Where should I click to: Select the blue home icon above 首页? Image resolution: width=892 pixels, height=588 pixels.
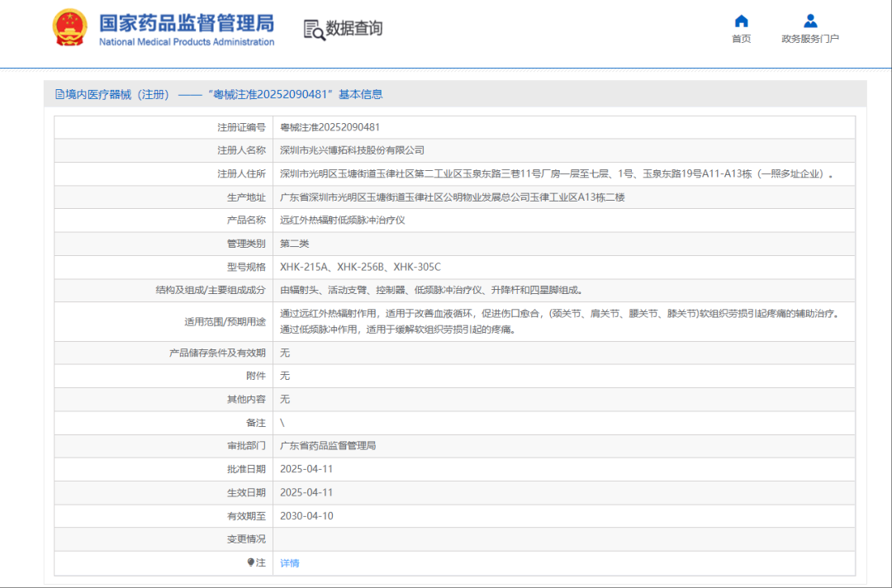pos(741,21)
